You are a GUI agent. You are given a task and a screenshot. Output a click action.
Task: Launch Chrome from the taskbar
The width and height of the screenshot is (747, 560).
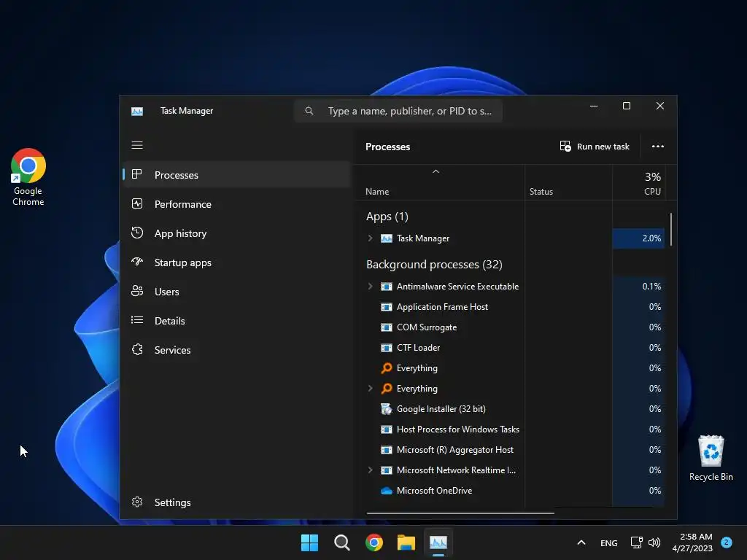(374, 542)
